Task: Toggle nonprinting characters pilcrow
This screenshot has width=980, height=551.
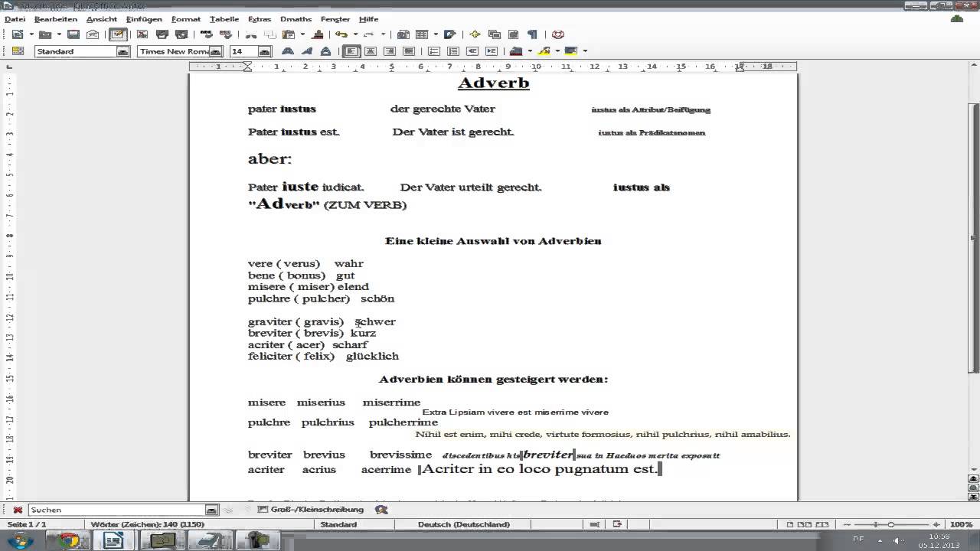Action: tap(532, 34)
